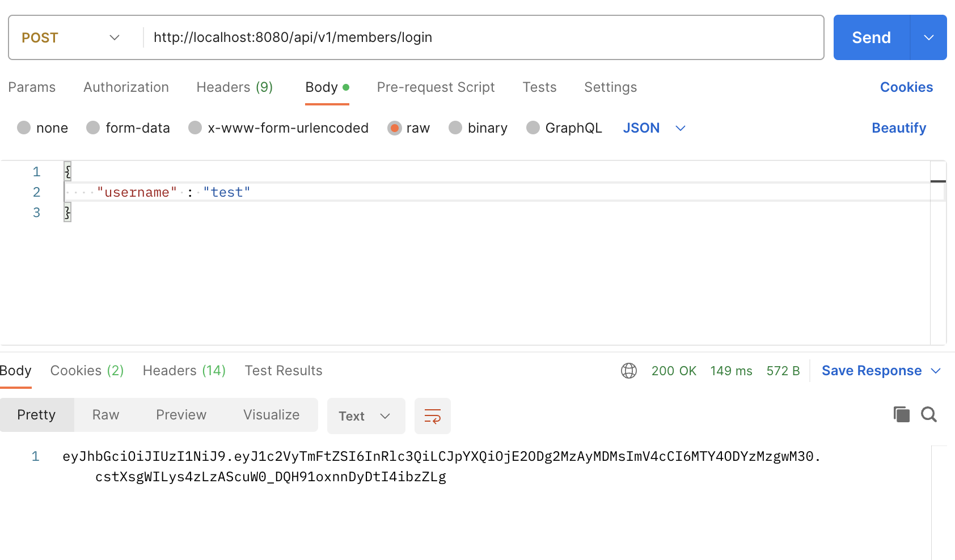Click the opening brace on line 1
955x560 pixels.
click(67, 171)
